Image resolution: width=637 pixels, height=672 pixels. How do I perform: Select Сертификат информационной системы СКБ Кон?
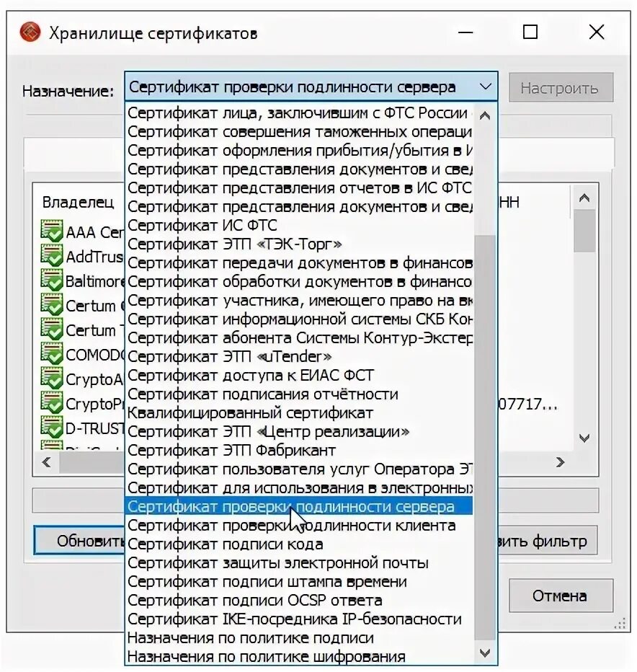[x=300, y=319]
